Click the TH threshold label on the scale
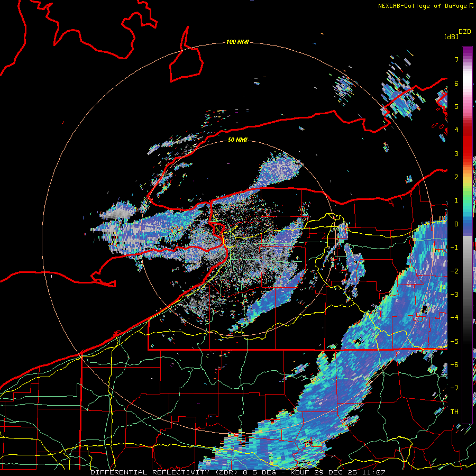 [x=454, y=412]
